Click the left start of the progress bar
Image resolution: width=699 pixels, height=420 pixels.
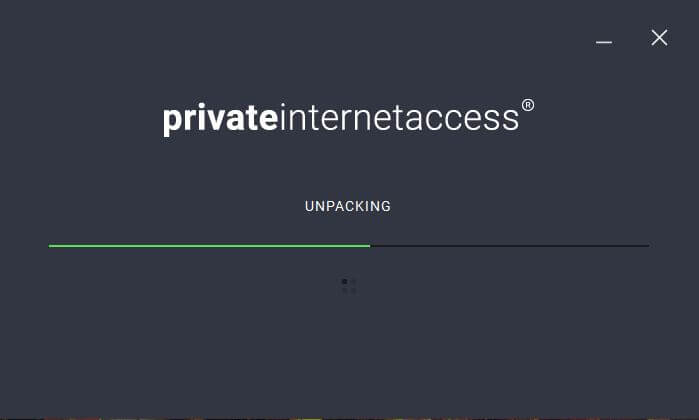click(x=50, y=246)
